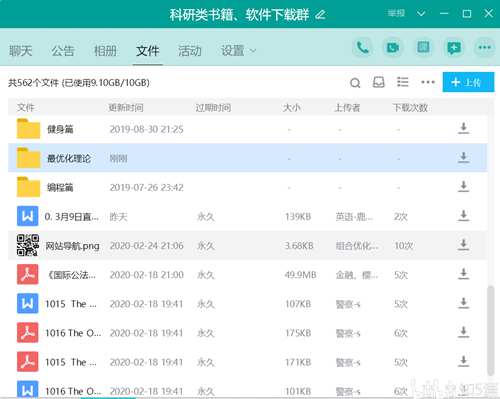Click the date 2019-08-30 21:25

(147, 129)
